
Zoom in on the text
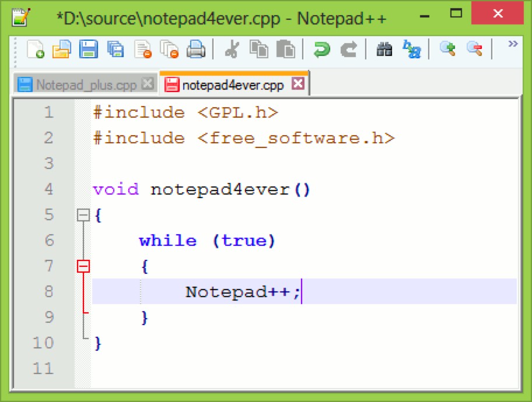coord(447,50)
